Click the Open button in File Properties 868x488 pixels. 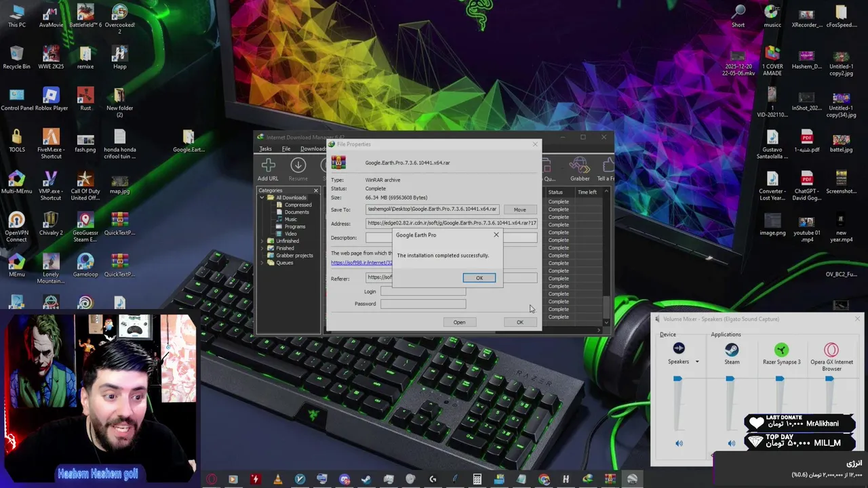click(x=459, y=322)
